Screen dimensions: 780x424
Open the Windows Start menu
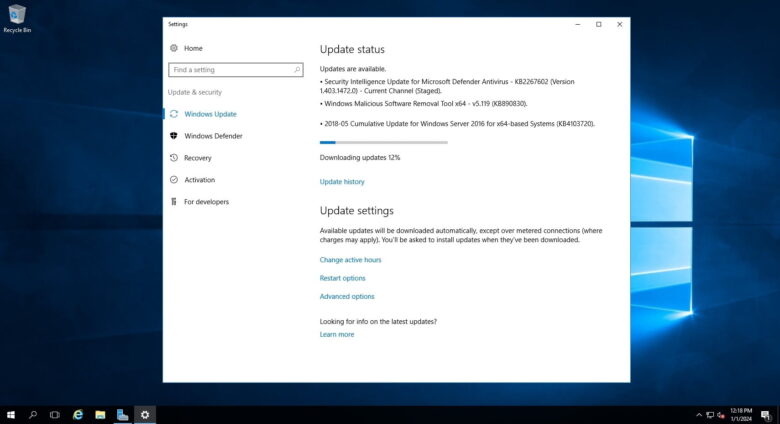click(11, 415)
